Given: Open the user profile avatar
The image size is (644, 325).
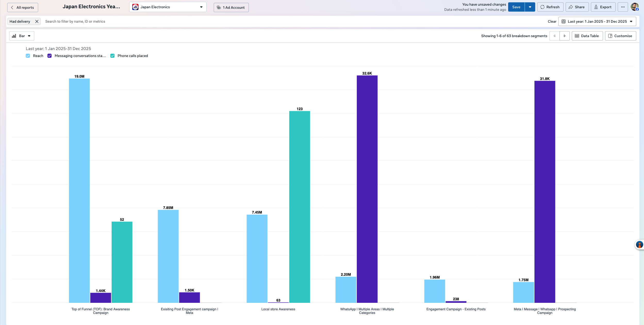Looking at the screenshot, I should pos(634,7).
